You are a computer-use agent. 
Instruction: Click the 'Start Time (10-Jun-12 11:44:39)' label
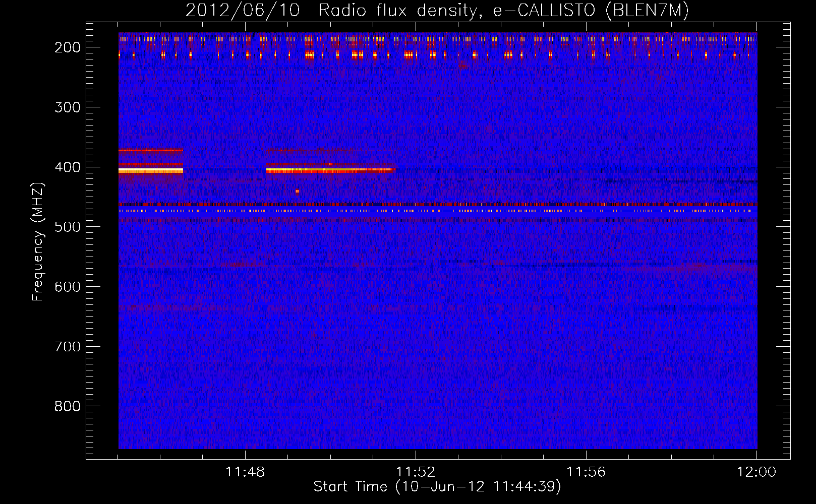tap(437, 486)
